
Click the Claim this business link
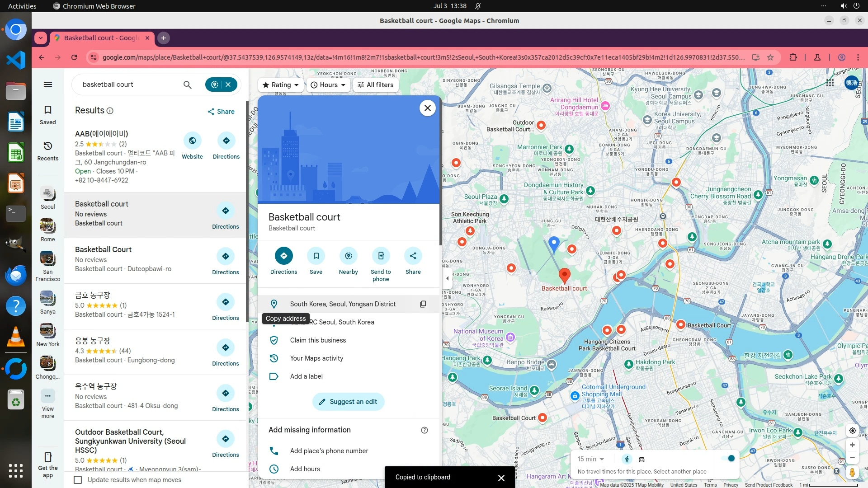[x=318, y=340]
